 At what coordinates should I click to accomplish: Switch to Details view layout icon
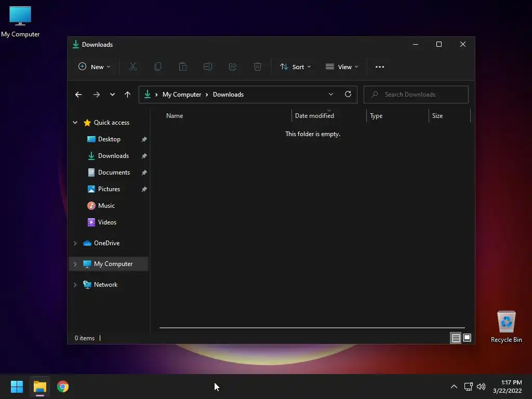pos(456,338)
